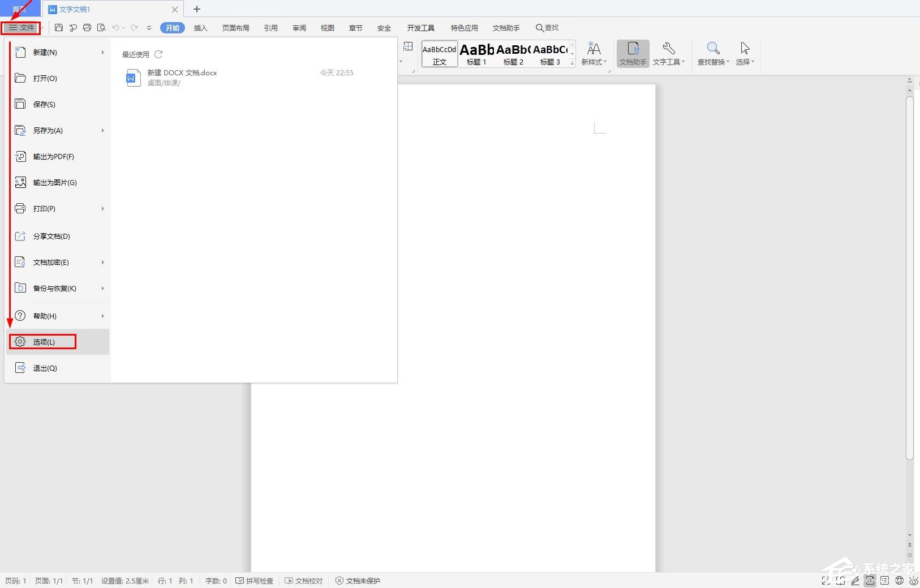Click the print icon in quick access toolbar
Screen dimensions: 920x588
87,28
